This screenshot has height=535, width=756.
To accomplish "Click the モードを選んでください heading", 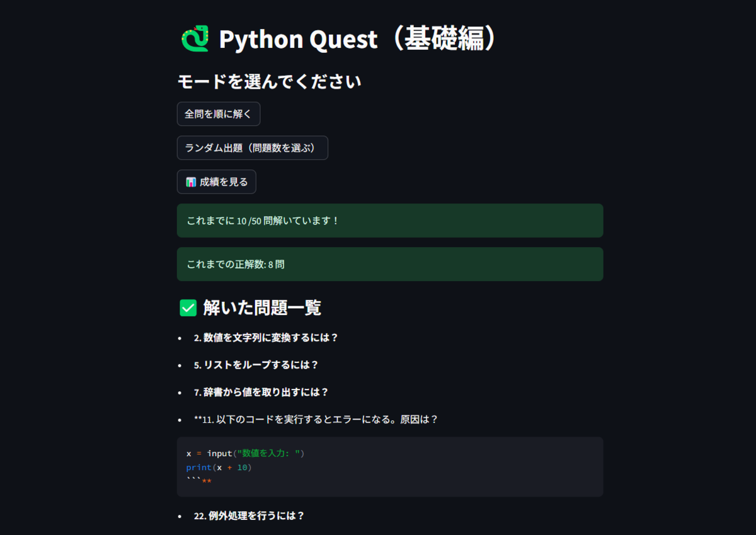I will coord(270,81).
